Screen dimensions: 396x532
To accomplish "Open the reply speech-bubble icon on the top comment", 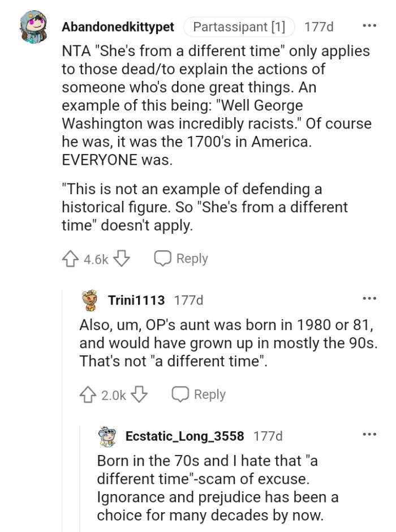I will pyautogui.click(x=163, y=258).
